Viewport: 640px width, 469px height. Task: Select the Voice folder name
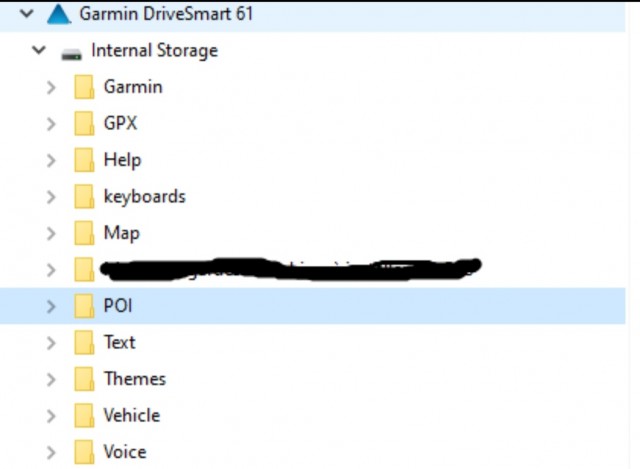coord(125,452)
